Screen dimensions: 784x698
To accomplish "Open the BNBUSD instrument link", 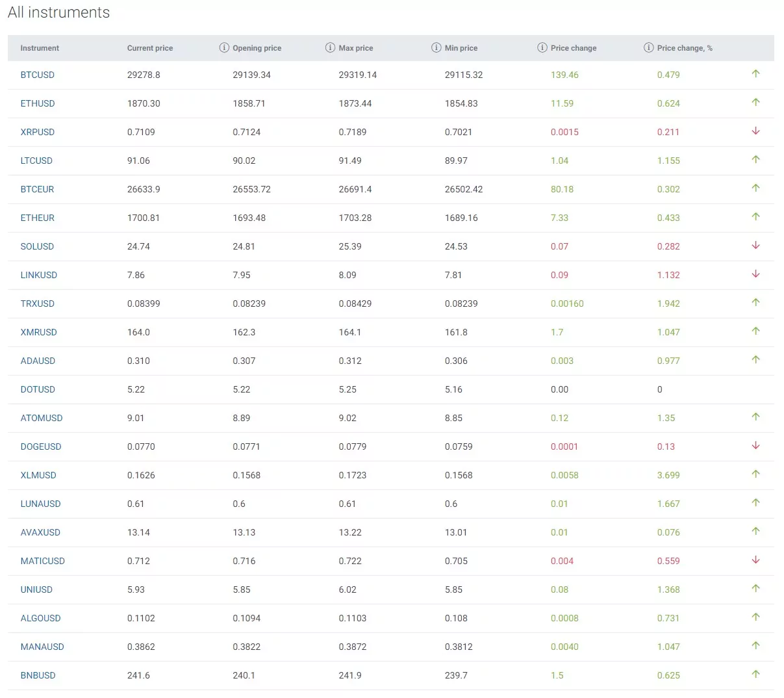I will [x=38, y=675].
